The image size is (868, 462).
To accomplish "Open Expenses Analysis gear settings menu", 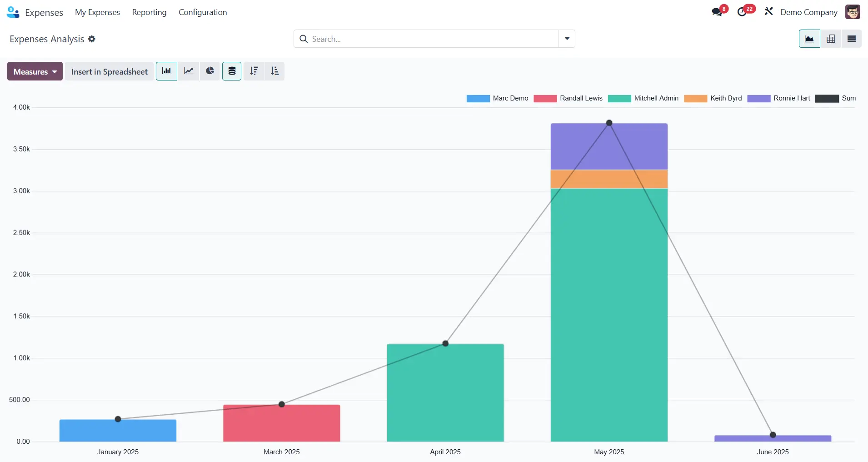I will [x=92, y=39].
